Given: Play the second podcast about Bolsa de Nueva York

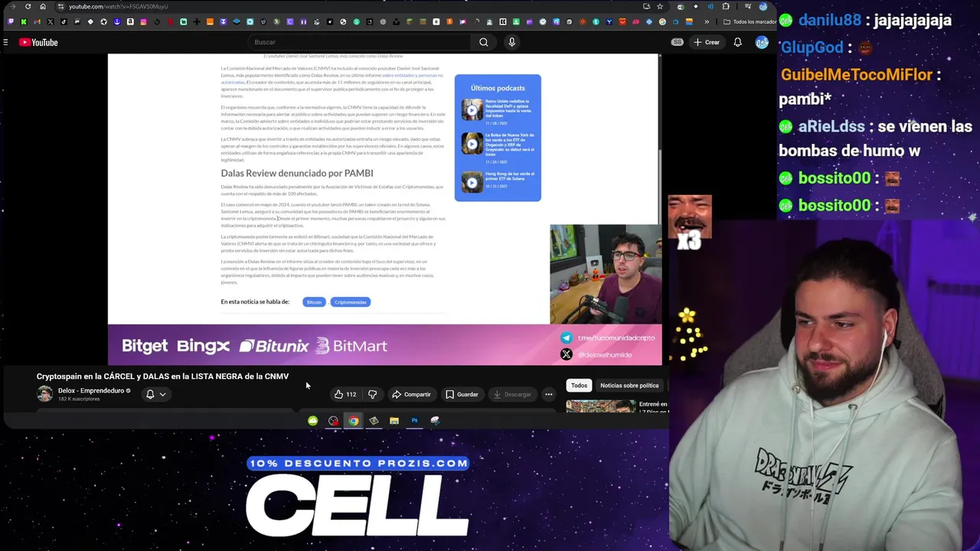Looking at the screenshot, I should (x=472, y=144).
